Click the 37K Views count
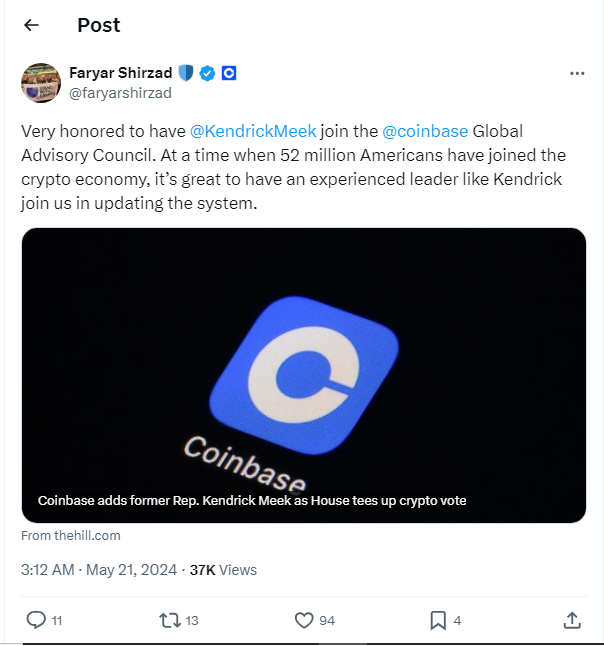 click(223, 570)
